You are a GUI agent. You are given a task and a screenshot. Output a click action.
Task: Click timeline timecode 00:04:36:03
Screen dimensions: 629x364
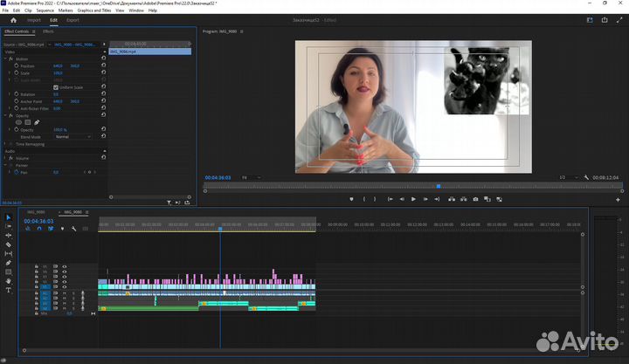pyautogui.click(x=38, y=221)
